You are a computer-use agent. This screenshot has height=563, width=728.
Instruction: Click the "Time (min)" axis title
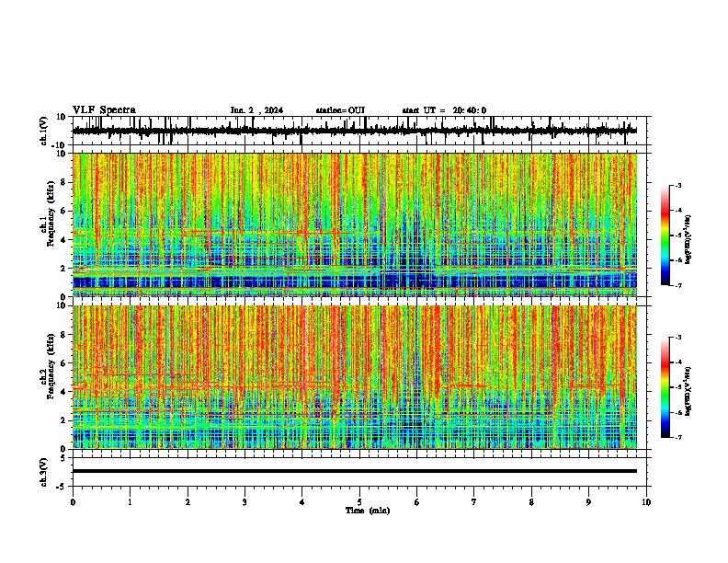(368, 511)
